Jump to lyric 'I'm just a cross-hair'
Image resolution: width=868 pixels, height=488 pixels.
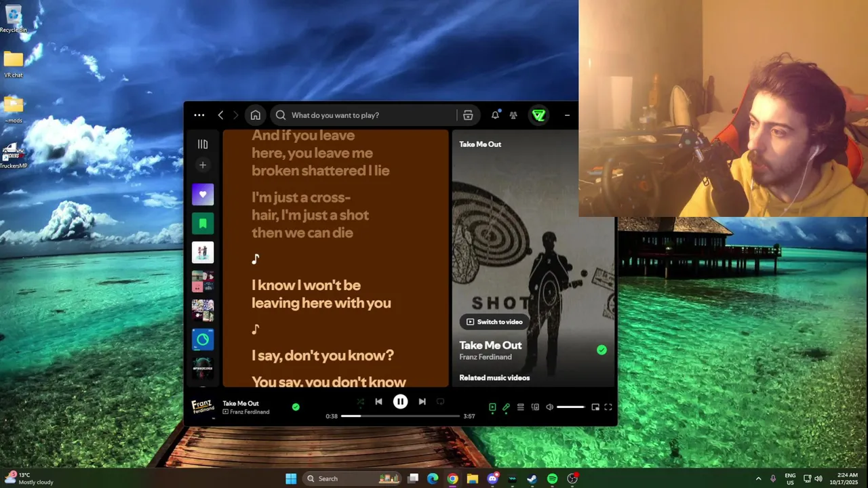point(311,215)
